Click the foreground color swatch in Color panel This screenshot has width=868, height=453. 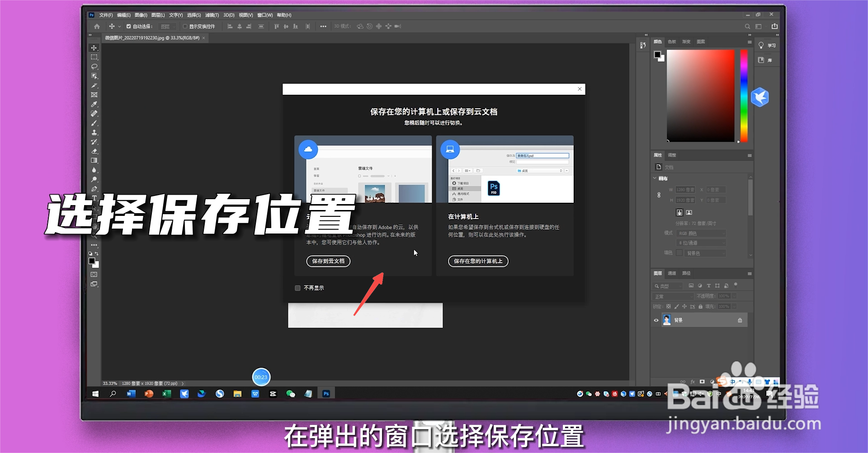[657, 55]
